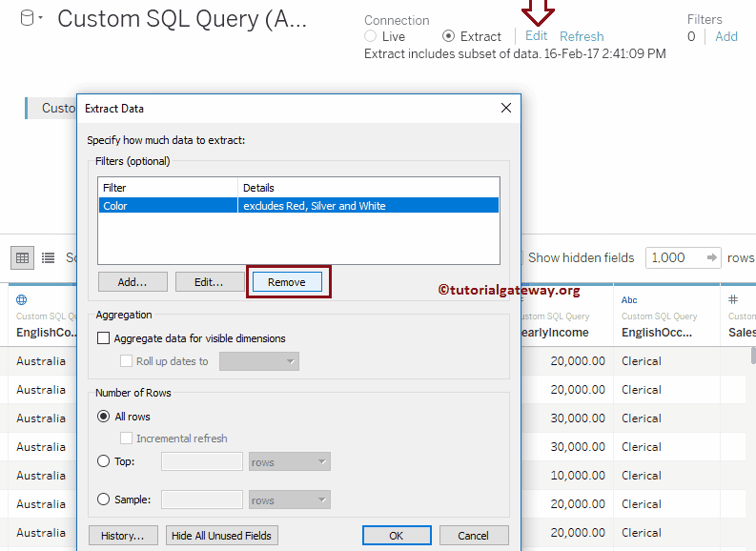Open the Sample rows unit dropdown

(x=290, y=500)
